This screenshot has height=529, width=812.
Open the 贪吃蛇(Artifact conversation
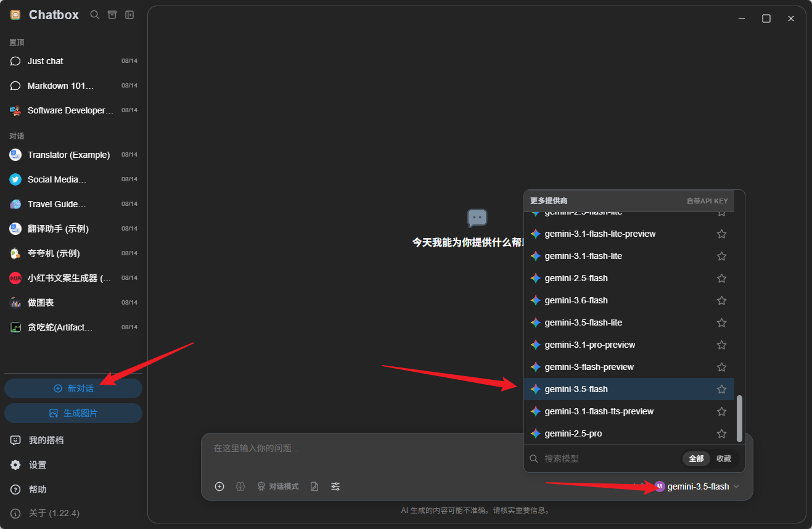[73, 327]
